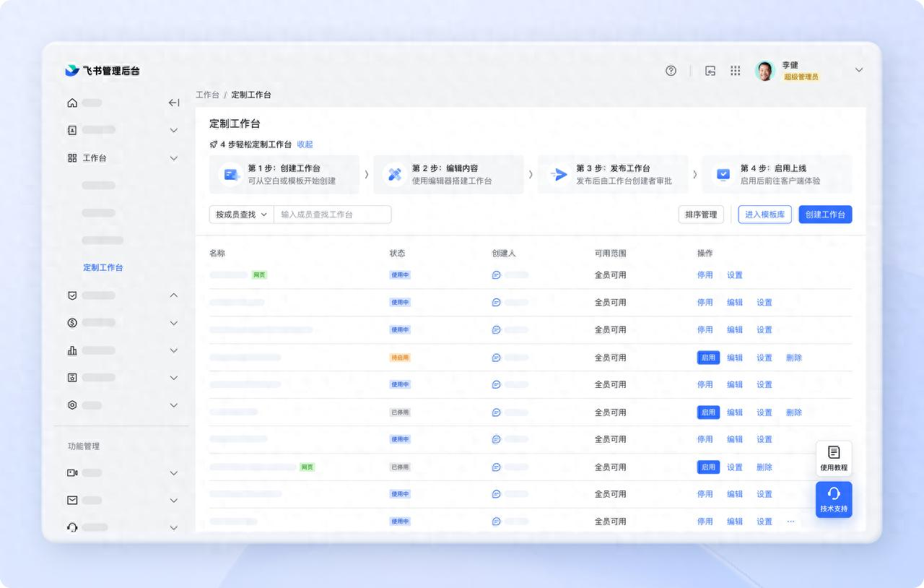
Task: Select 定制工作台 in the sidebar
Action: click(x=103, y=267)
